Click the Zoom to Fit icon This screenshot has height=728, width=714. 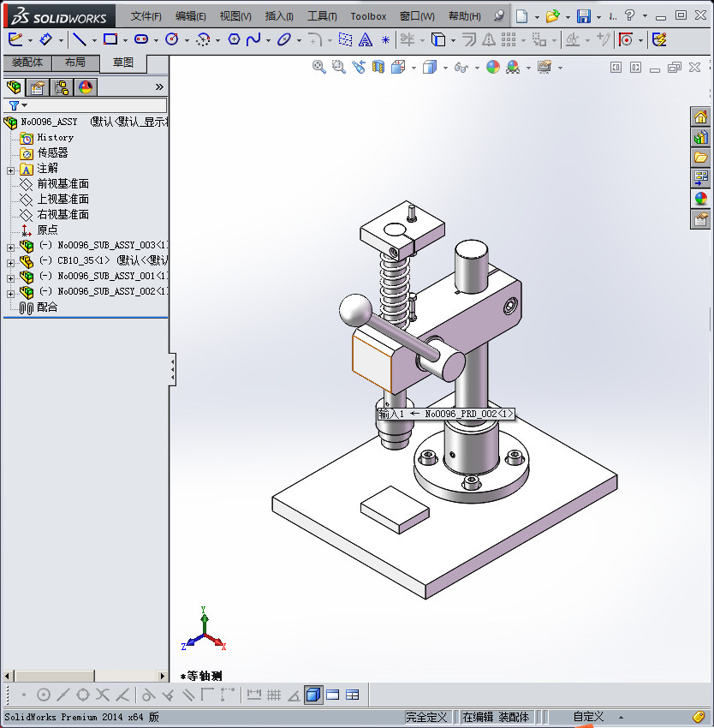point(319,68)
